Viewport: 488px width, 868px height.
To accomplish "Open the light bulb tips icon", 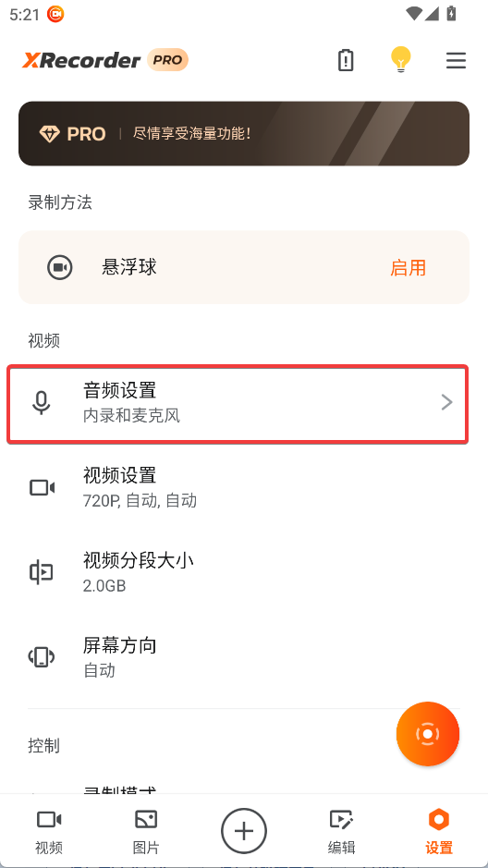I will tap(400, 60).
